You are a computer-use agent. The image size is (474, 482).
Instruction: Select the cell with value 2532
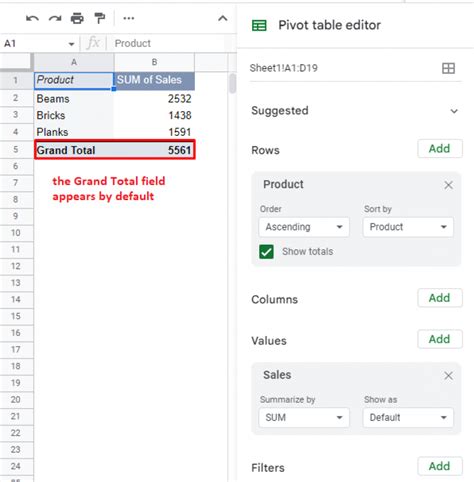point(154,99)
